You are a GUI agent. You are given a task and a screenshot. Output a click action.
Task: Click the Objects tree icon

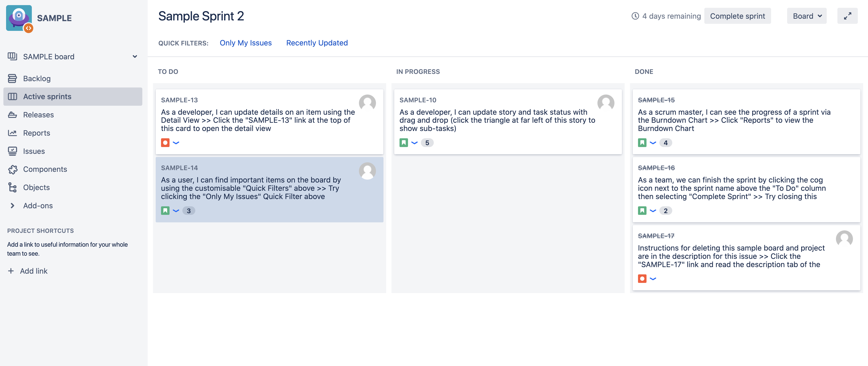[x=12, y=188]
